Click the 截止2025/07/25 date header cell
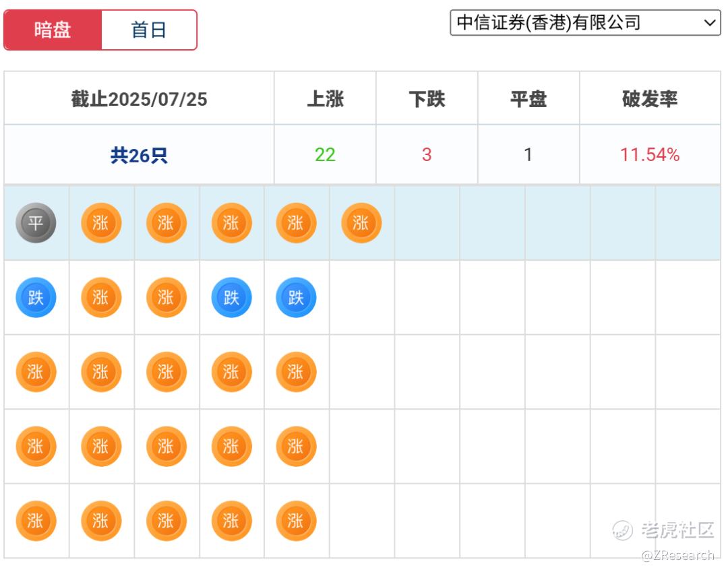The width and height of the screenshot is (728, 572). coord(139,99)
